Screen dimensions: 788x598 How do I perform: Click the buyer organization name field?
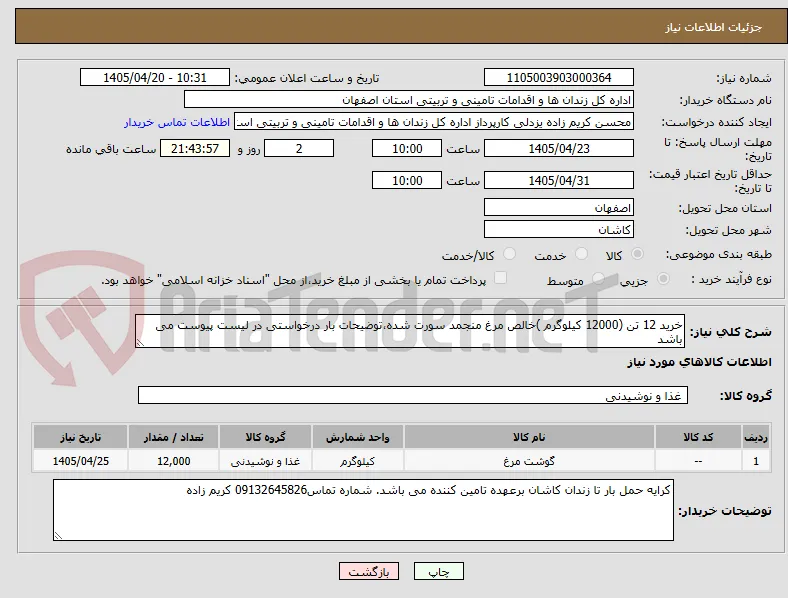(x=409, y=99)
